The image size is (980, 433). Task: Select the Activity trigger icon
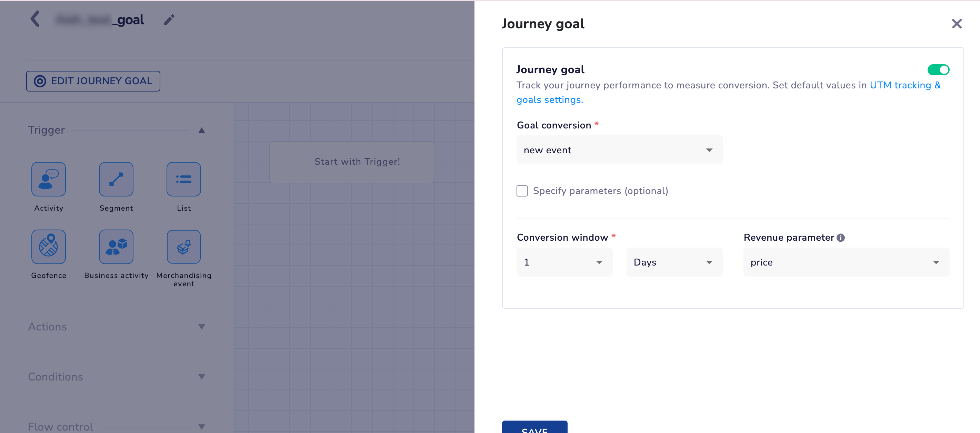click(x=48, y=179)
